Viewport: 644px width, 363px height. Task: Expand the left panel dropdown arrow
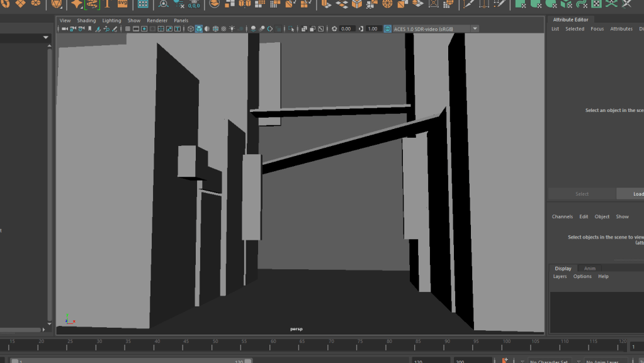tap(45, 38)
